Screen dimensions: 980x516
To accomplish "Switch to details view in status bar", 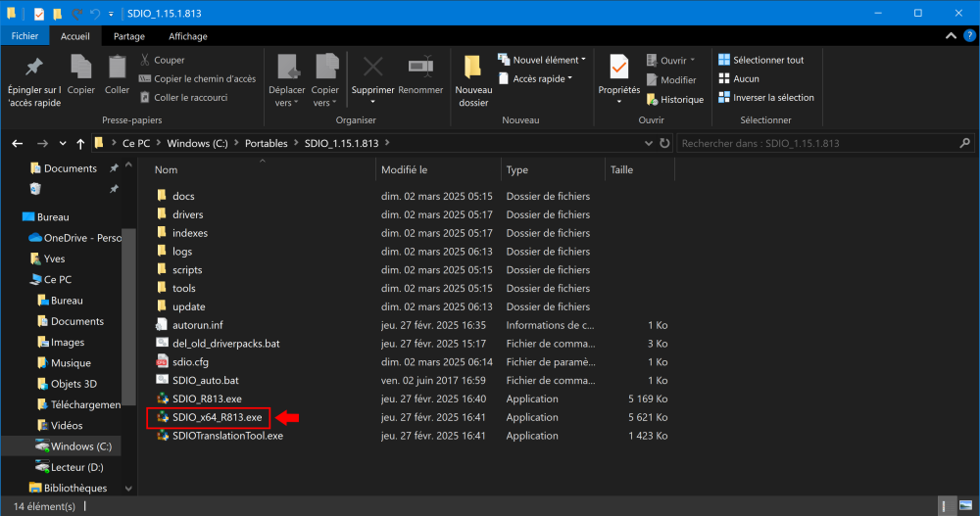I will (945, 506).
